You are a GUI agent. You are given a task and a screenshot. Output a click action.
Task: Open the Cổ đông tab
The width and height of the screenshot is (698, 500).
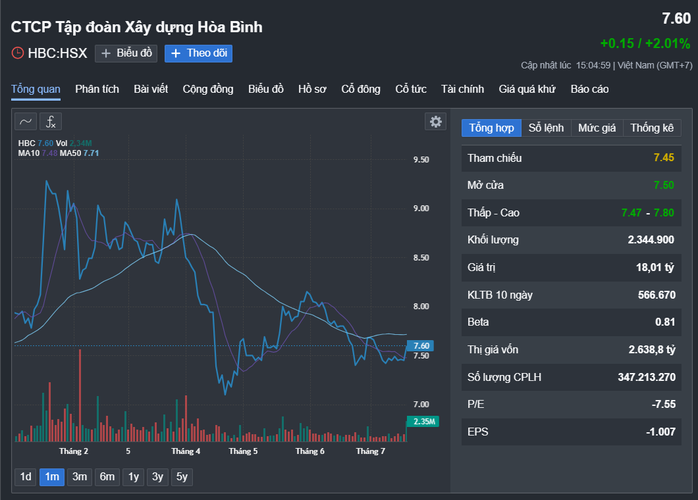tap(361, 89)
